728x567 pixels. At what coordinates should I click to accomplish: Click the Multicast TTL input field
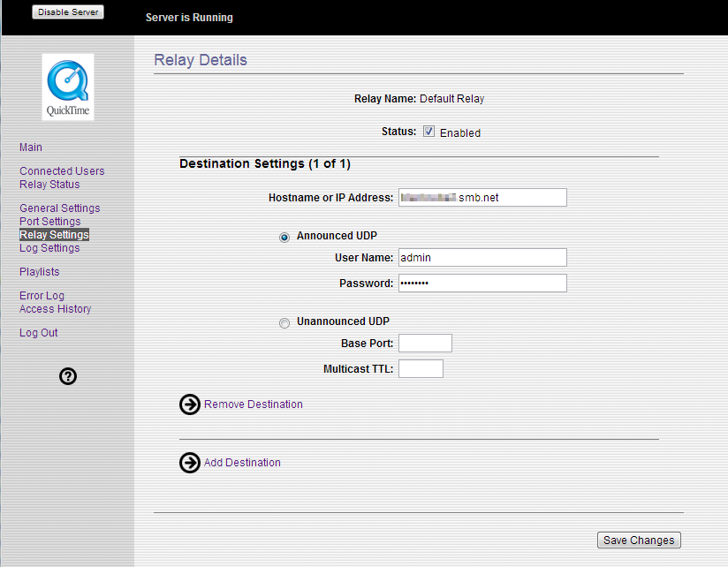click(421, 369)
